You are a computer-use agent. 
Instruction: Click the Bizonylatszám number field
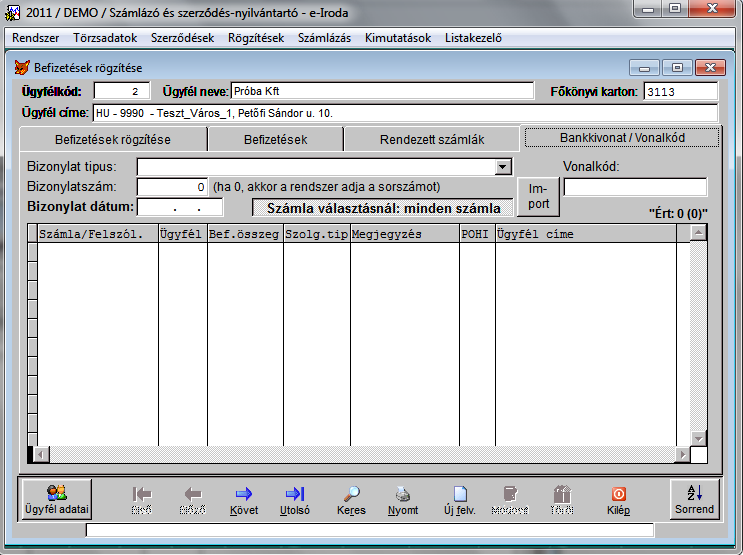[172, 187]
